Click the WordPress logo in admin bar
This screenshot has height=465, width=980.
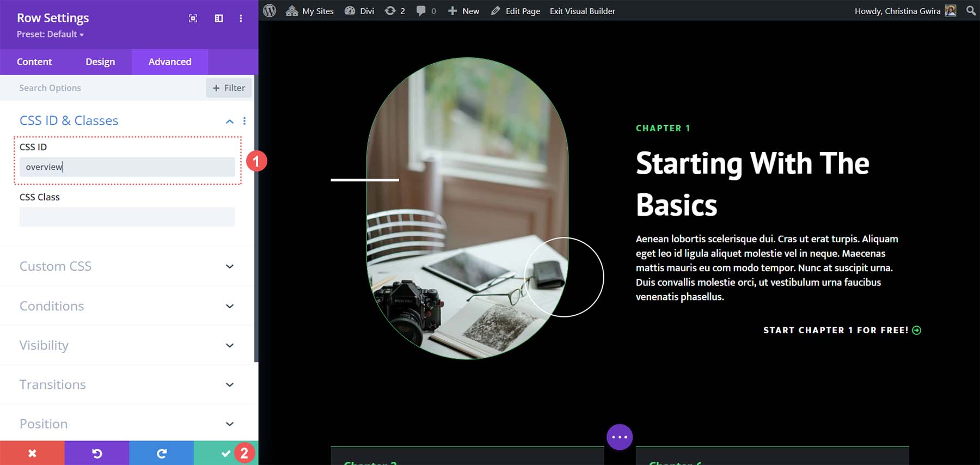(269, 11)
